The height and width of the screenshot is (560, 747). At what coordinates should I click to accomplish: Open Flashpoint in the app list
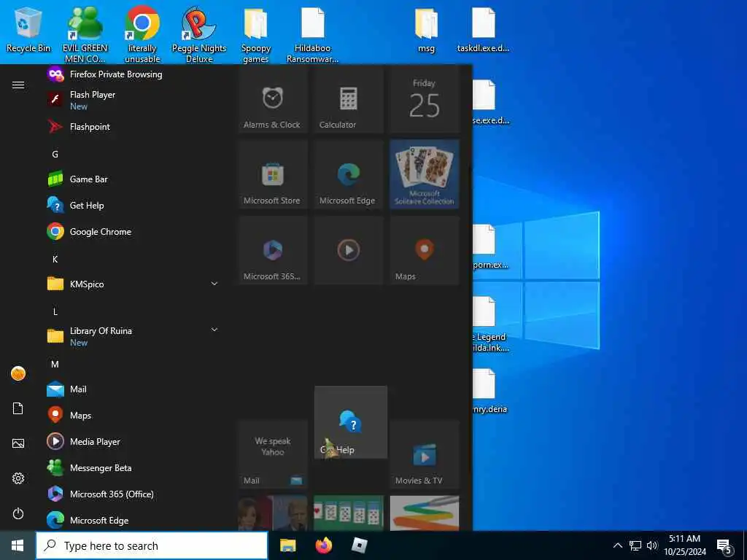[x=132, y=127]
